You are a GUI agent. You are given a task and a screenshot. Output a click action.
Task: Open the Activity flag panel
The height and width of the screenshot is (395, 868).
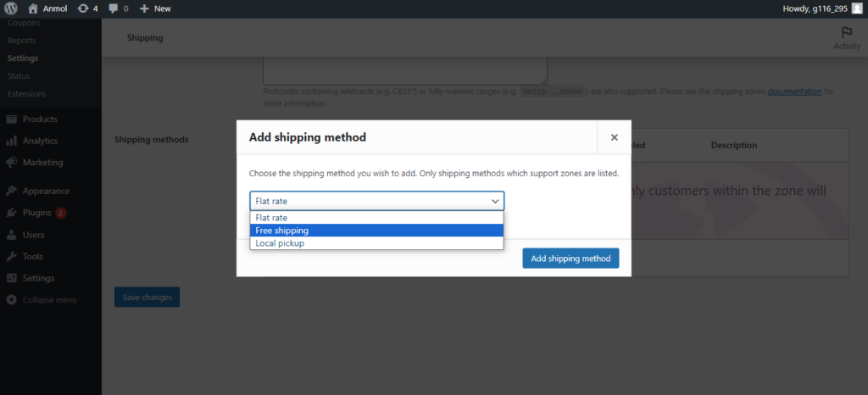(847, 38)
